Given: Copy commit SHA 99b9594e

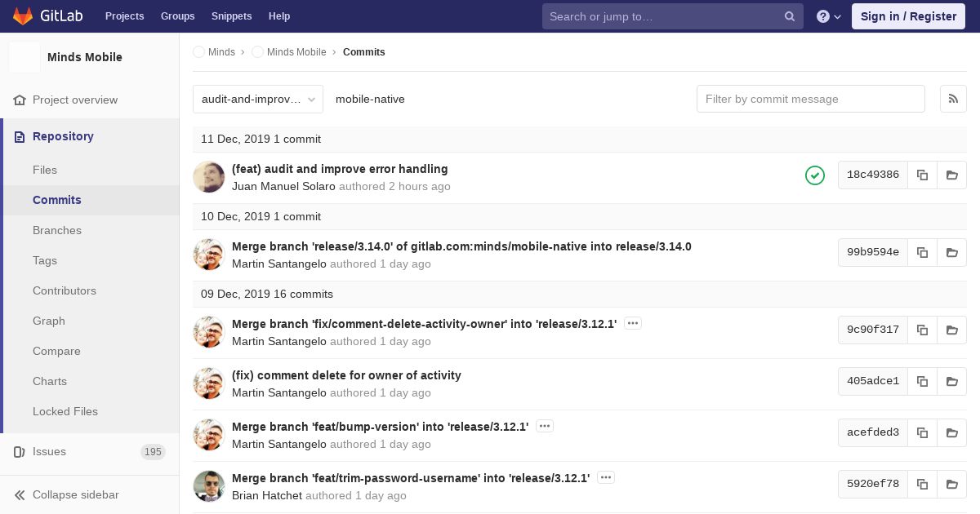Looking at the screenshot, I should click(x=922, y=252).
